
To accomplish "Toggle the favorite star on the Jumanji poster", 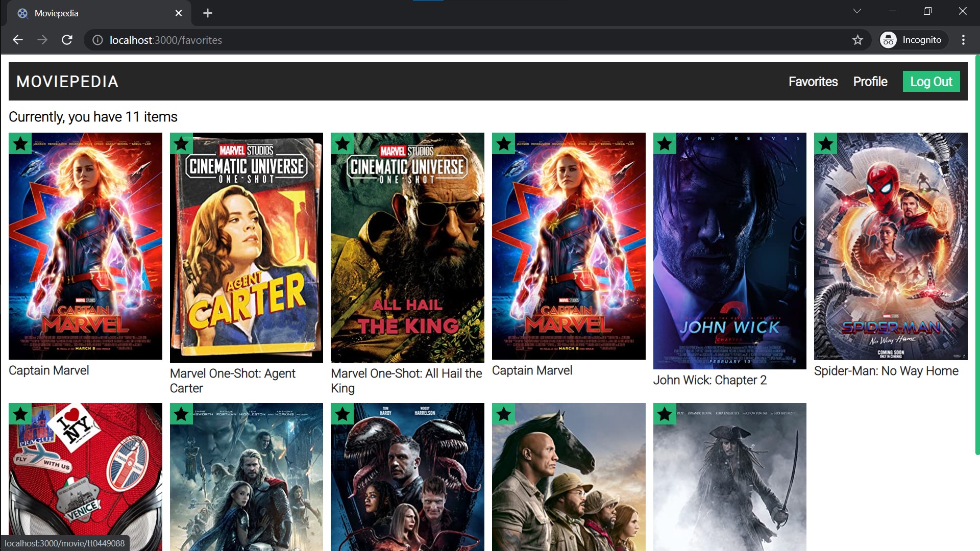I will [504, 415].
